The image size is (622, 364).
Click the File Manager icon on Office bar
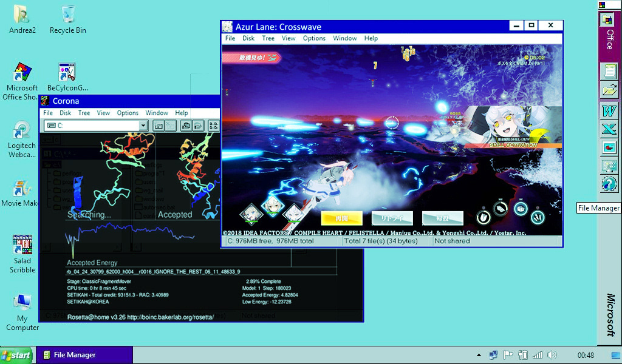click(x=609, y=166)
